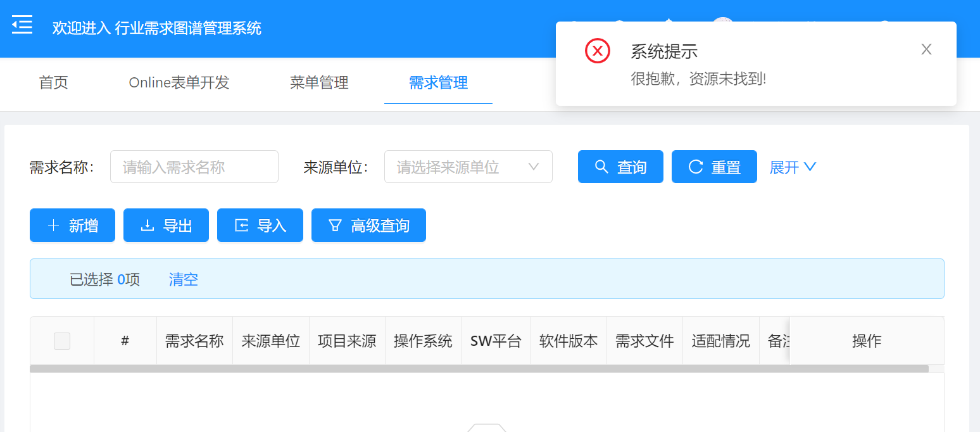Click the magnifier icon inside the 查询 button
Image resolution: width=980 pixels, height=432 pixels.
click(601, 166)
